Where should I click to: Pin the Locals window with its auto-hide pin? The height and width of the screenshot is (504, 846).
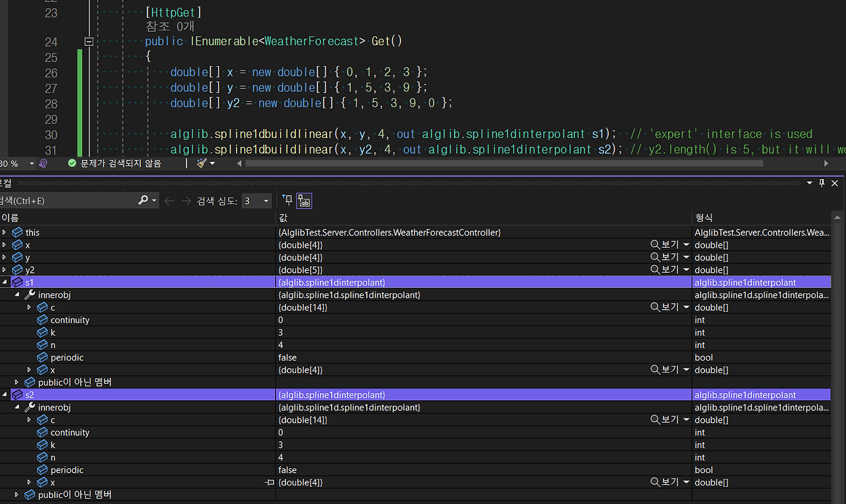(x=822, y=183)
